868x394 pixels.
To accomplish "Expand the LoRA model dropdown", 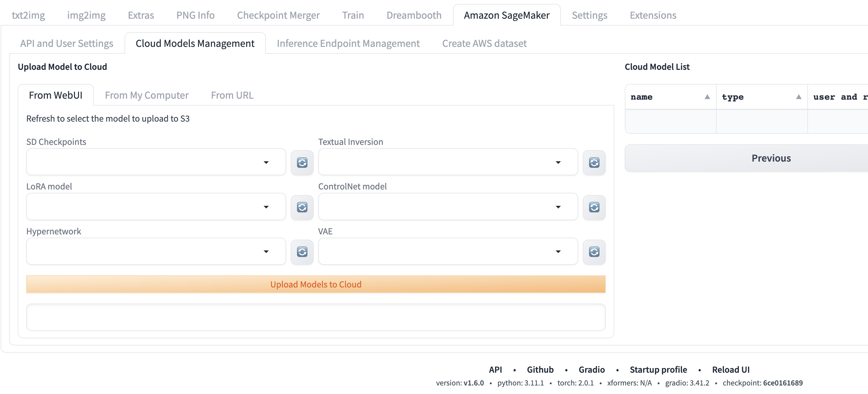I will coord(156,207).
